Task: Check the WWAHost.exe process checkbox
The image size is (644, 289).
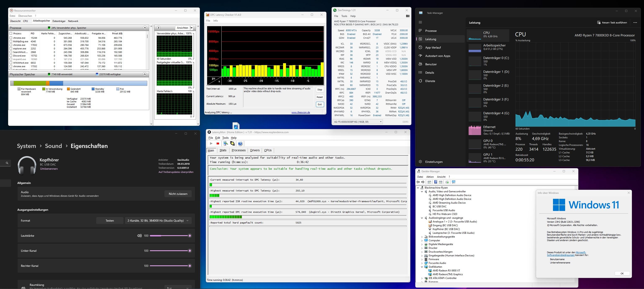Action: tap(11, 63)
